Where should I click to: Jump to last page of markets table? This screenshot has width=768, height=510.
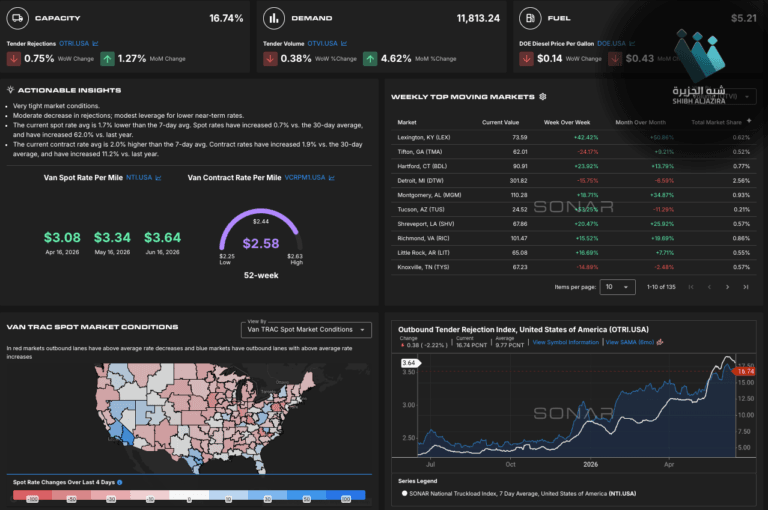click(x=745, y=287)
